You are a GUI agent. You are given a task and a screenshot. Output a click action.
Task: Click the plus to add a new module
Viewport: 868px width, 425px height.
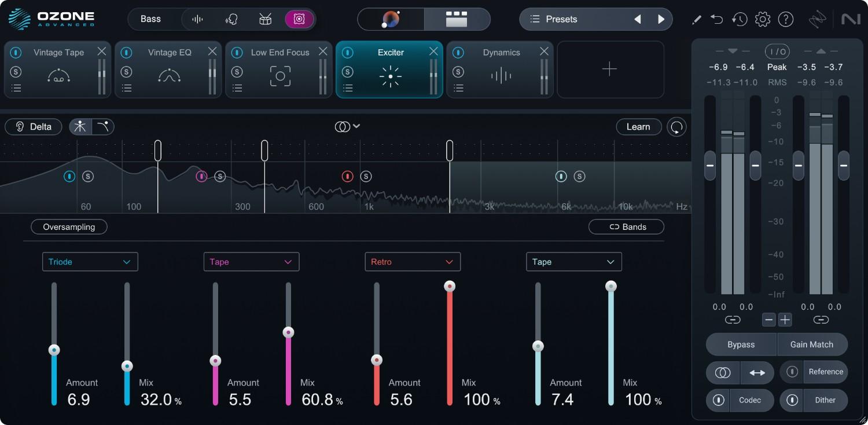click(610, 69)
